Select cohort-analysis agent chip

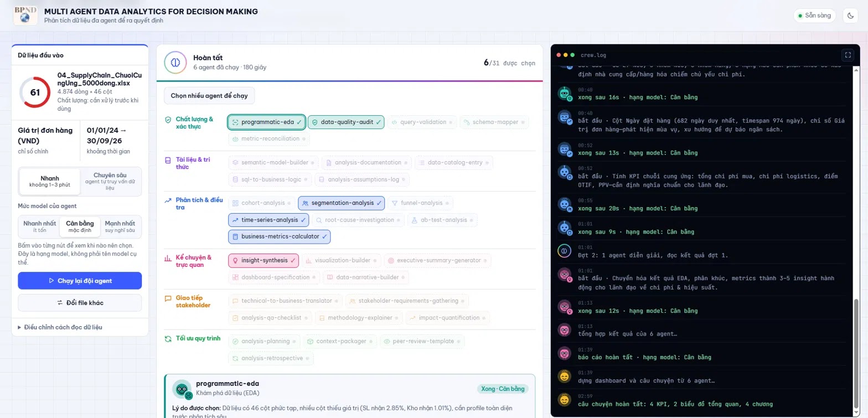pyautogui.click(x=262, y=203)
